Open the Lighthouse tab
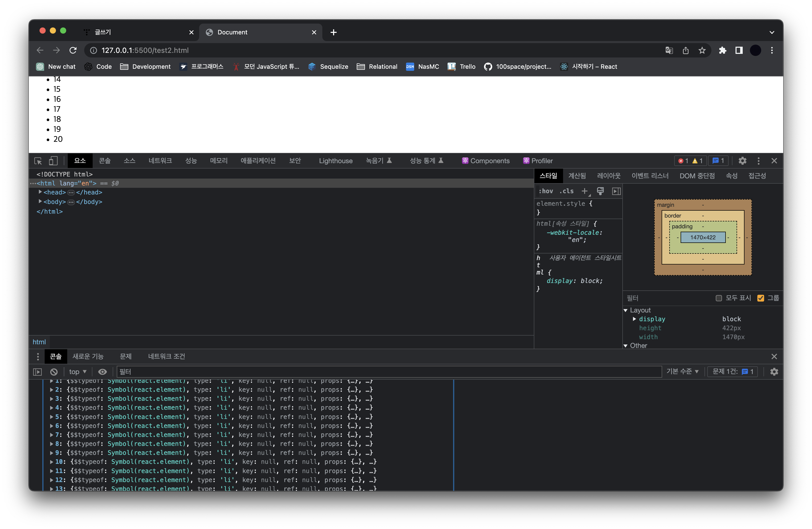Screen dimensions: 812x529 (335, 161)
